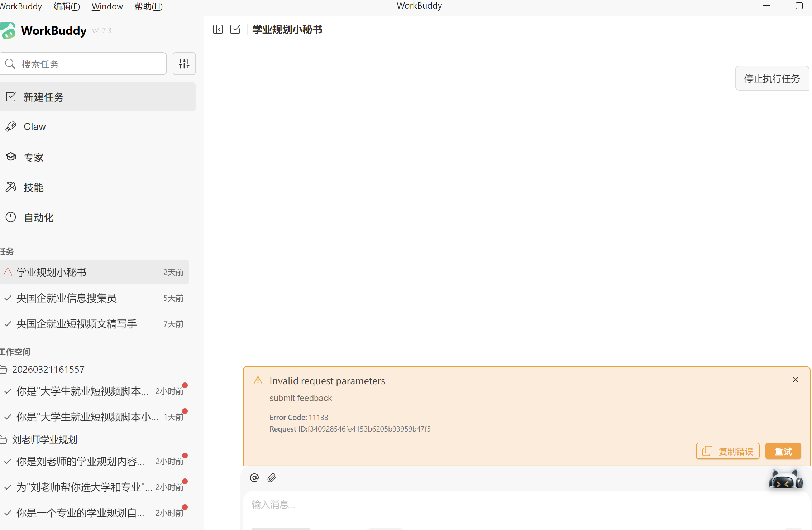
Task: Open the 技能 skills section
Action: 33,187
